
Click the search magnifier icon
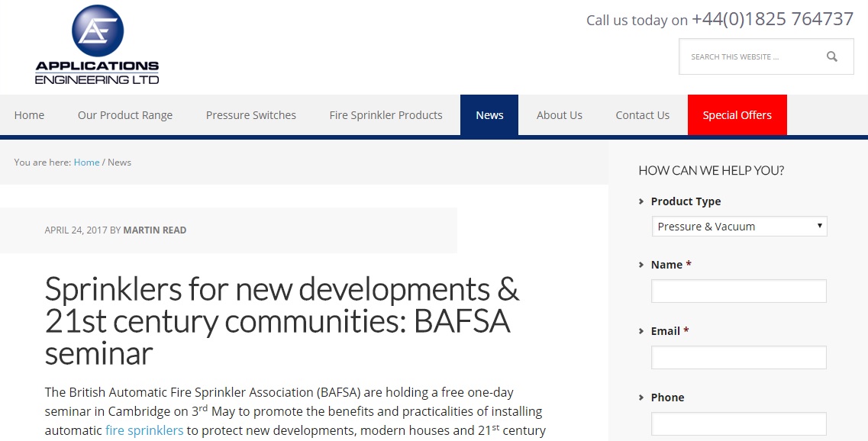pos(831,56)
